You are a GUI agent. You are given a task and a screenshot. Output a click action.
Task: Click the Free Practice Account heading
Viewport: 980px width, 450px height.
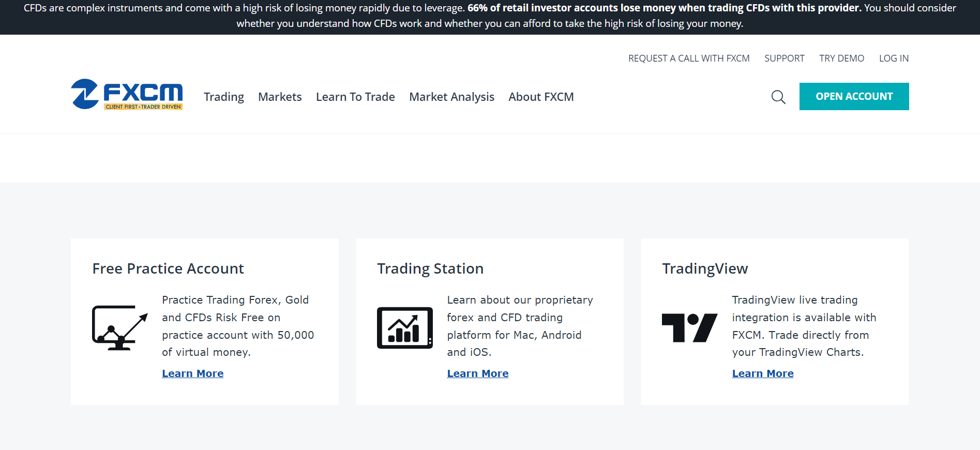pyautogui.click(x=168, y=268)
